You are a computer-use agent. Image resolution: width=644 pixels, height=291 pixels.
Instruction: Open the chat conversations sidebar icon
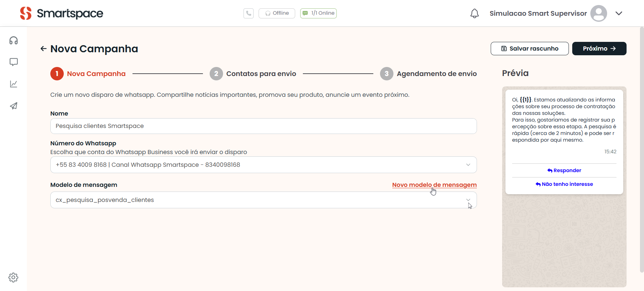13,62
